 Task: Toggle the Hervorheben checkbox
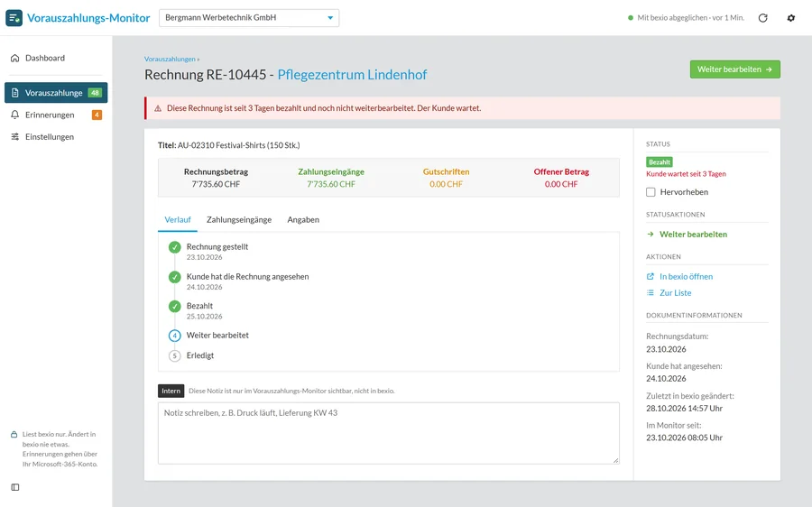pos(651,192)
